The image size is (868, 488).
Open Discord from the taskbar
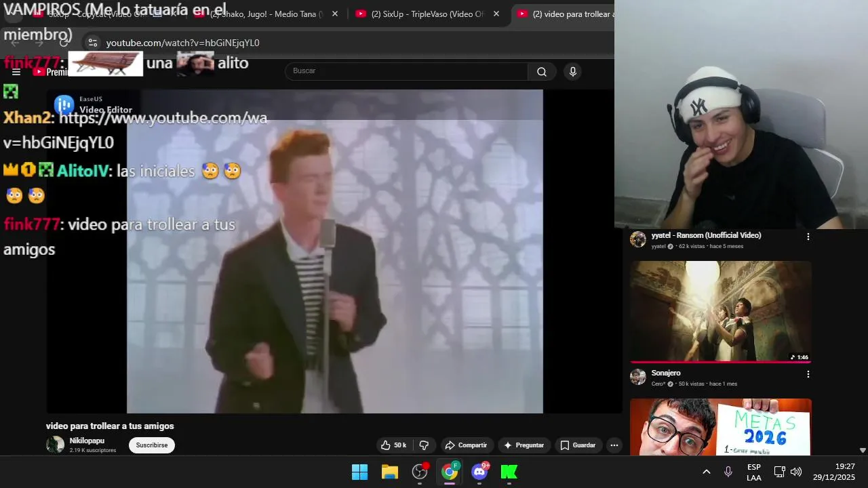(479, 472)
